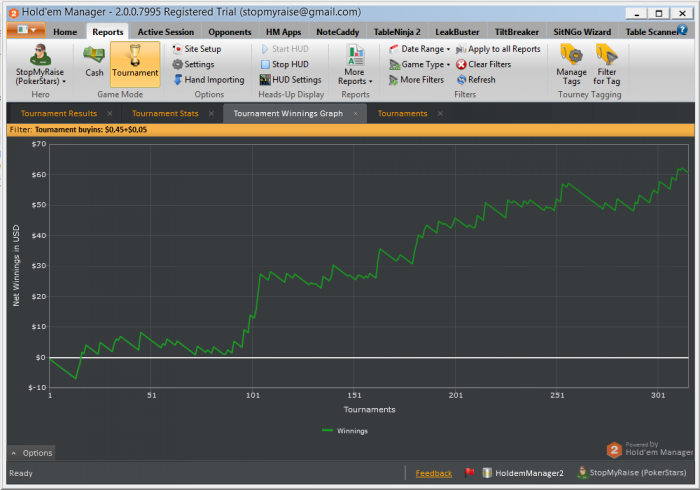Click Clear Filters red icon
Viewport: 700px width, 490px height.
461,65
